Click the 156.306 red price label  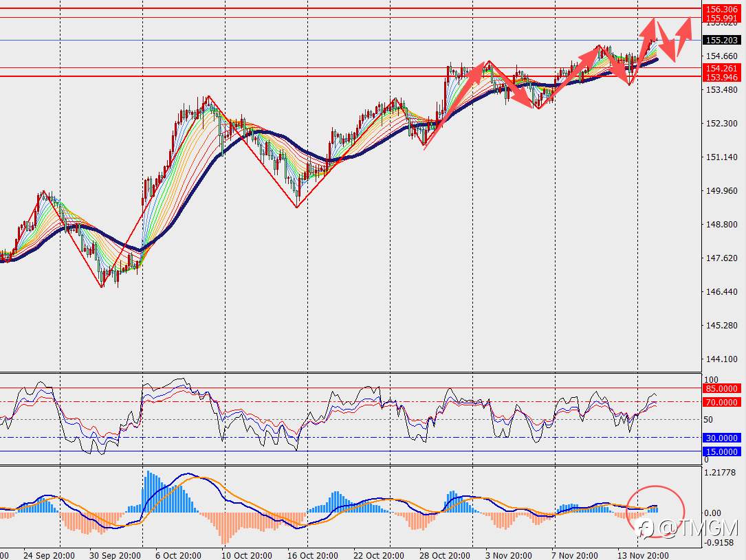722,9
